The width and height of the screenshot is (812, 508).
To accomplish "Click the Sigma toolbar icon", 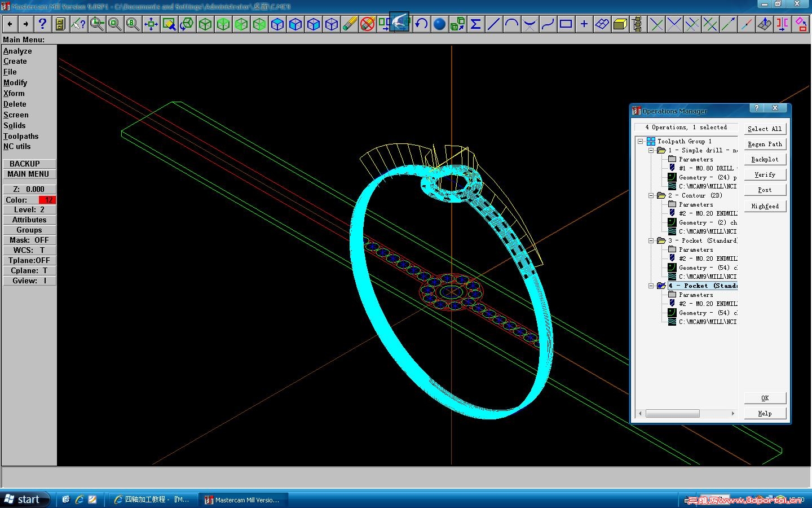I will click(x=475, y=24).
